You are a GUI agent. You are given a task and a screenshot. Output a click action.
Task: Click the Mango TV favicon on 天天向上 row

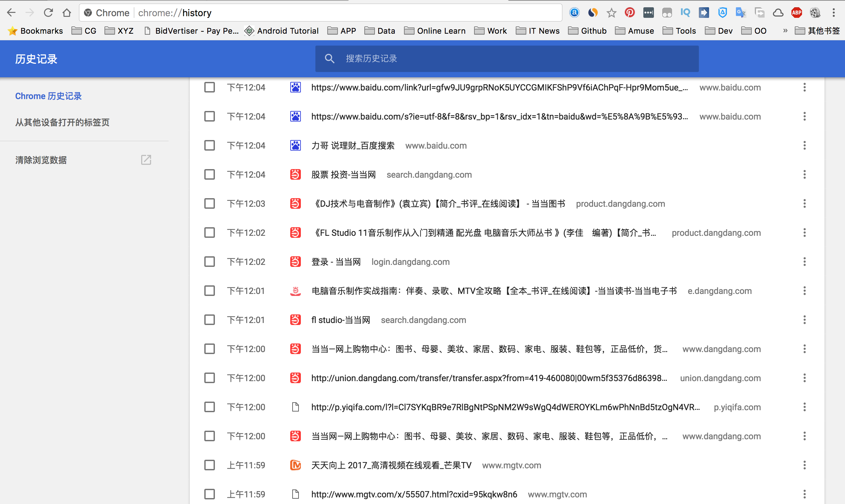(x=295, y=465)
